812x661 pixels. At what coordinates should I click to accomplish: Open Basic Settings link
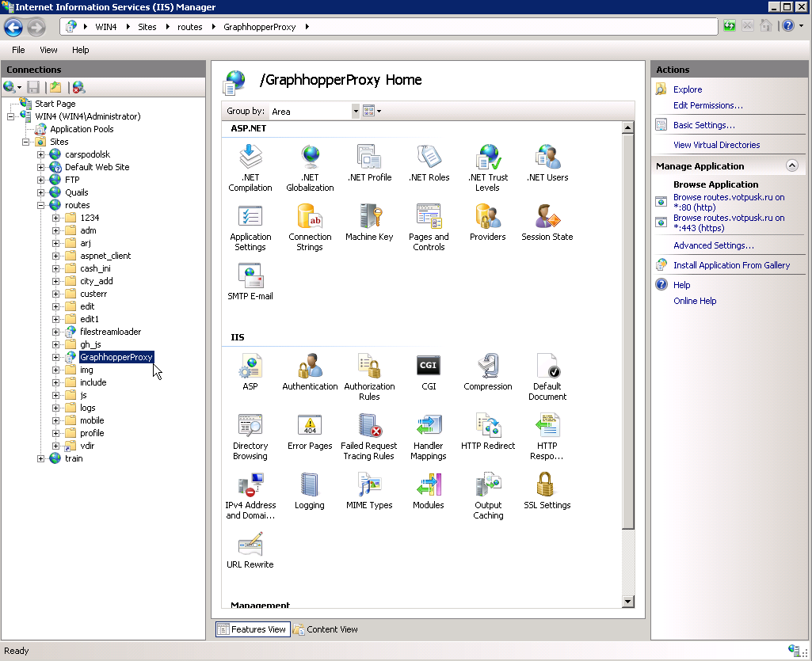[x=703, y=125]
